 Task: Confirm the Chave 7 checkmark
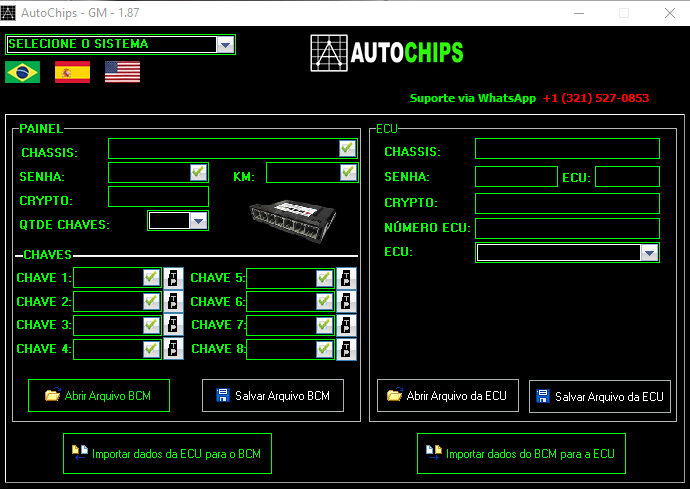click(324, 325)
